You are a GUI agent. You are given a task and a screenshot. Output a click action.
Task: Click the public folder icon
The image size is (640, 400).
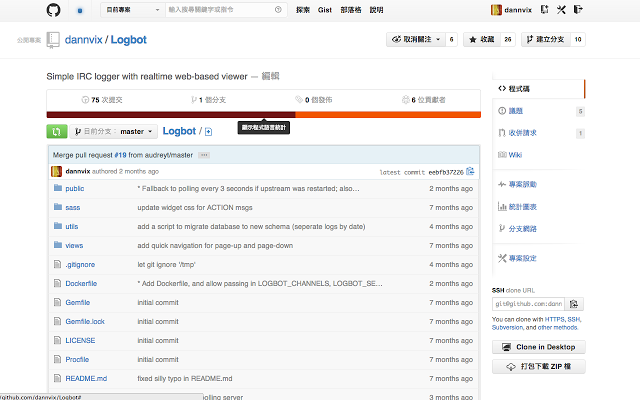(58, 188)
